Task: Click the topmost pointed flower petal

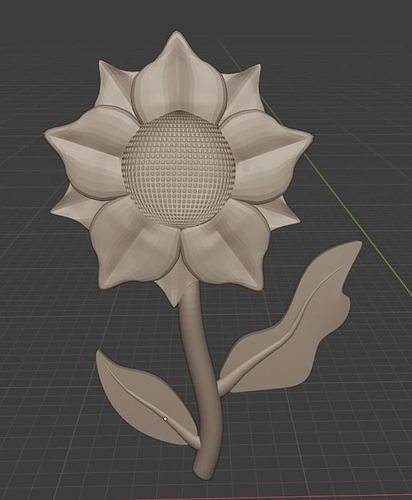Action: point(178,77)
